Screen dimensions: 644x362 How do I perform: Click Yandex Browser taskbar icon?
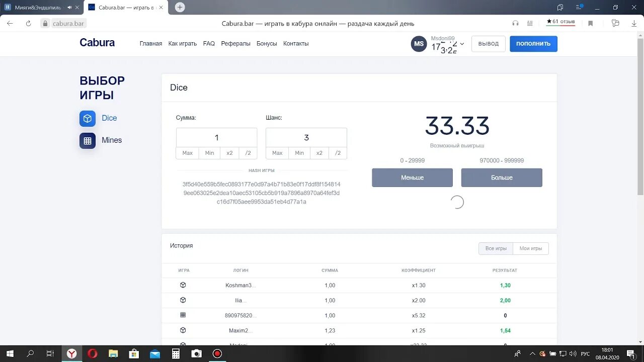(x=72, y=353)
